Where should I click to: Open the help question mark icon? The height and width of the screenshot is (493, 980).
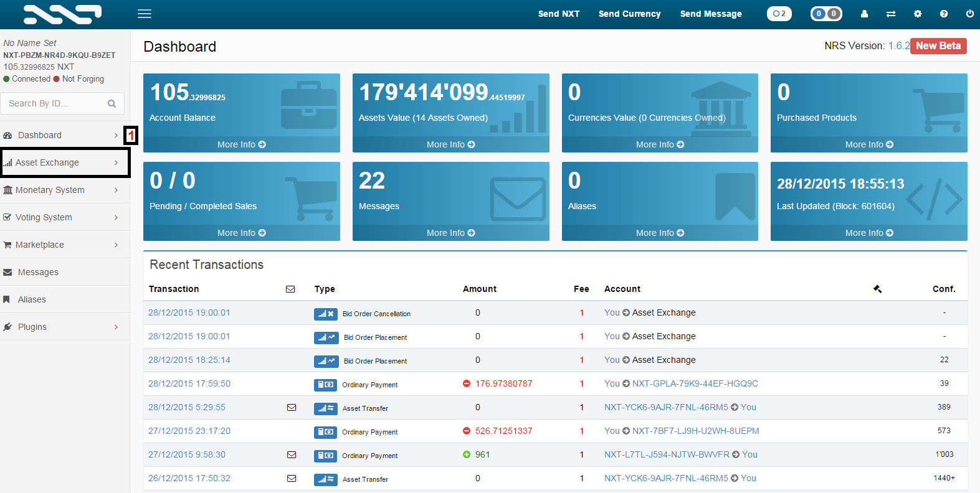click(x=944, y=14)
